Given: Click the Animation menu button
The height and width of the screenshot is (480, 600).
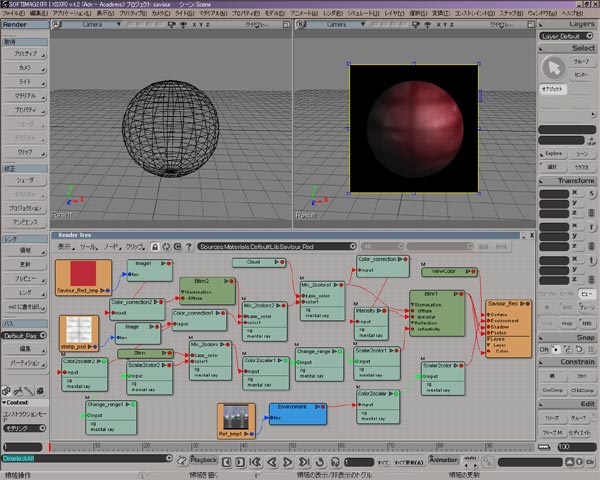Looking at the screenshot, I should [443, 459].
